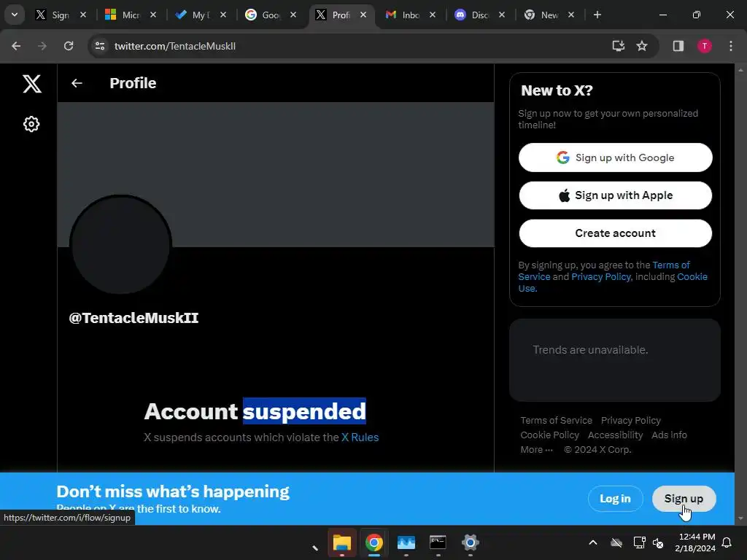Open footer Accessibility link
Screen dimensions: 747x560
(x=615, y=435)
